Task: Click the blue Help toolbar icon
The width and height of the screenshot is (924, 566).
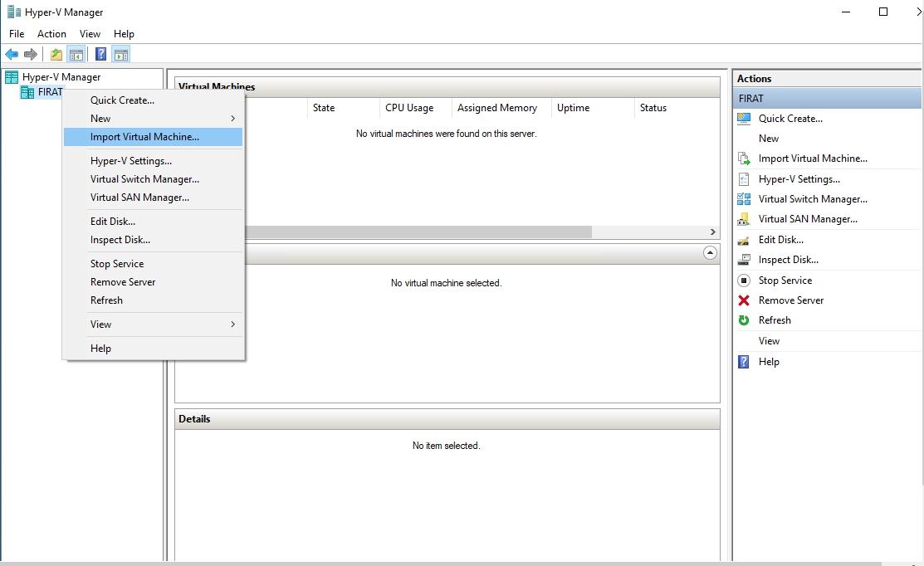Action: [100, 55]
